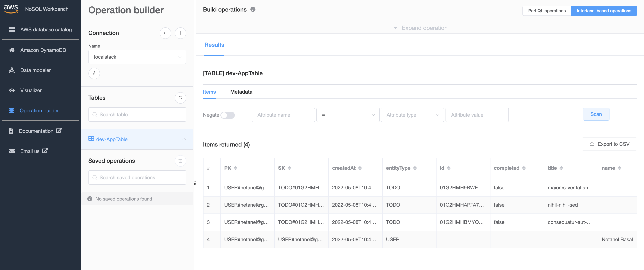Select the Items tab

pyautogui.click(x=209, y=92)
